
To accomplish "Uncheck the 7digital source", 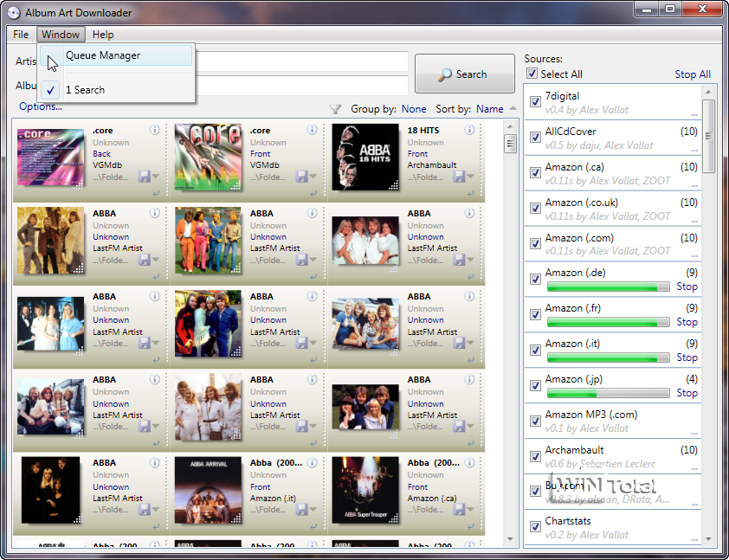I will click(x=535, y=101).
